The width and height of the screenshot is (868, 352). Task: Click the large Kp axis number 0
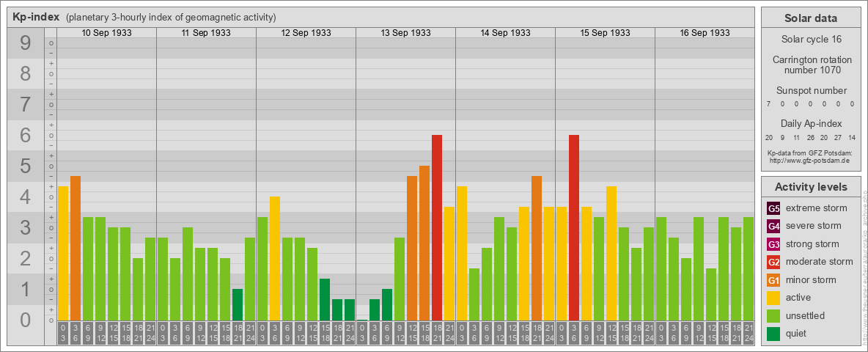pos(26,320)
